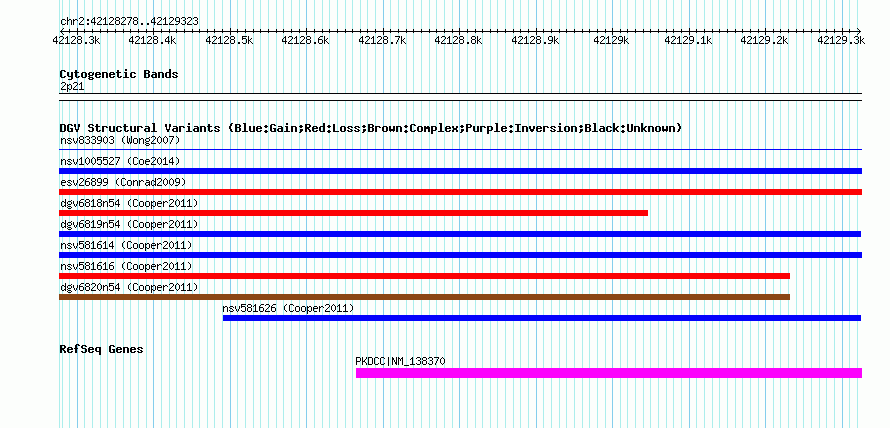Open variant label nsv581626 (Cooper2011)
The image size is (890, 428).
click(288, 308)
